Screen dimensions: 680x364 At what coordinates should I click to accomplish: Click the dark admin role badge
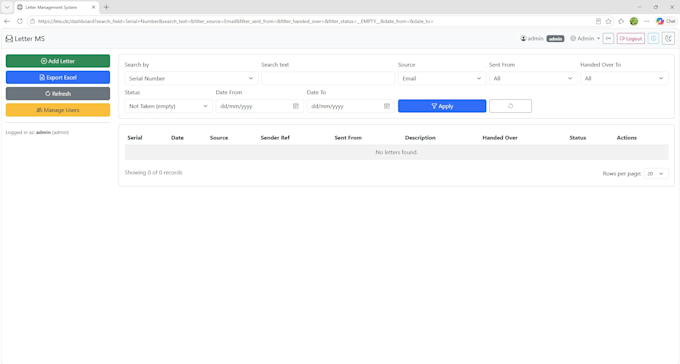tap(555, 39)
